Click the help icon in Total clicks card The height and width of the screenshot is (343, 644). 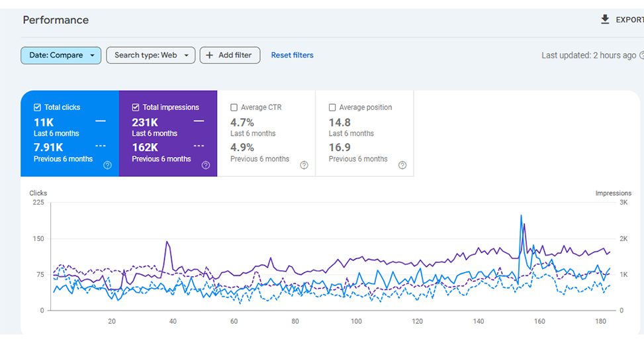point(107,166)
